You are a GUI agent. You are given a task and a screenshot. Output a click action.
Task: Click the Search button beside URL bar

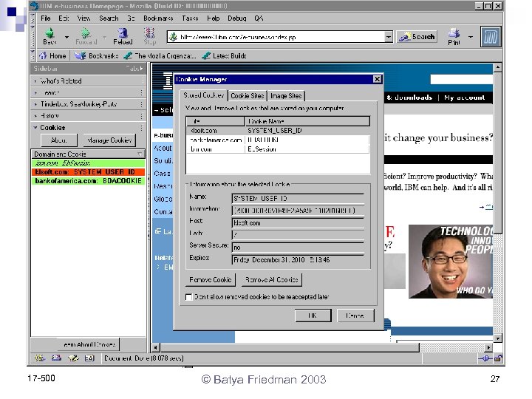[417, 37]
